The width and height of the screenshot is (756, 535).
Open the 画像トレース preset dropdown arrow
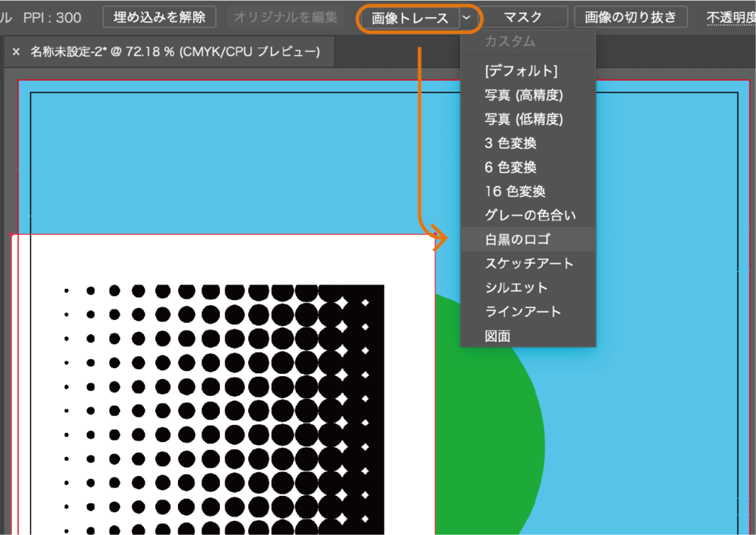(467, 18)
